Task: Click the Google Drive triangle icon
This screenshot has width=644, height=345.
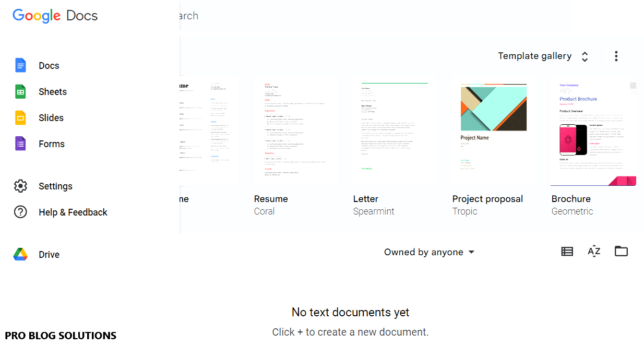Action: click(20, 255)
